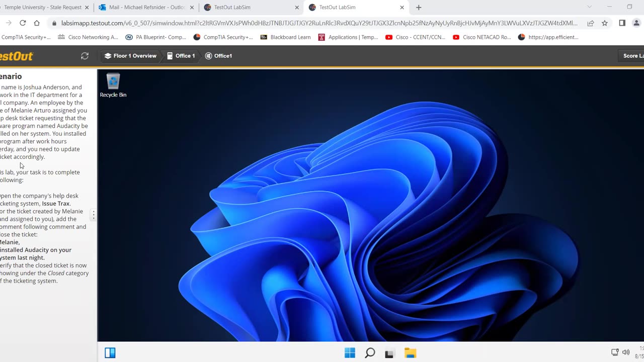Click the TestOut lab refresh icon
The height and width of the screenshot is (362, 644).
85,56
